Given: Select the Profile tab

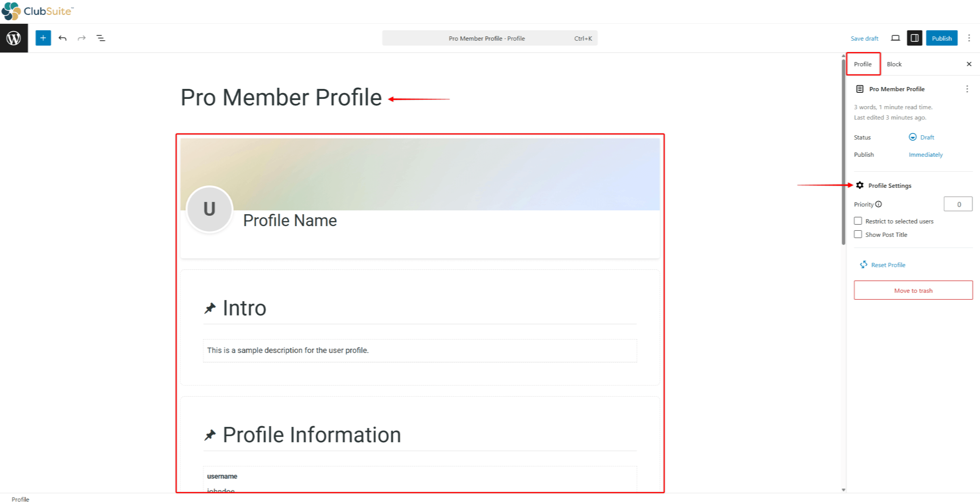Looking at the screenshot, I should [863, 64].
